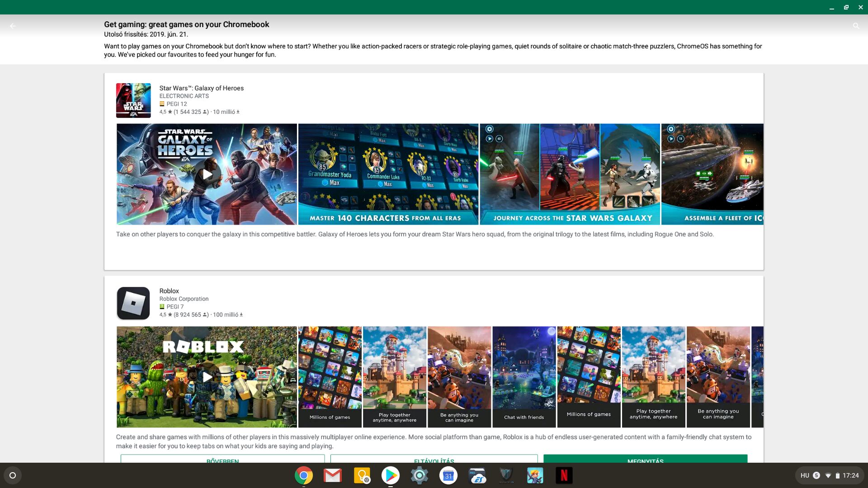Open first 'Play together anytime, anywhere' screenshot
Screen dimensions: 868x488
point(395,377)
